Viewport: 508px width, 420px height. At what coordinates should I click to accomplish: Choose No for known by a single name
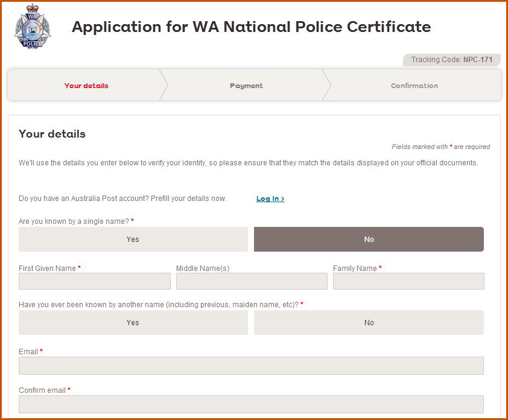[x=369, y=239]
